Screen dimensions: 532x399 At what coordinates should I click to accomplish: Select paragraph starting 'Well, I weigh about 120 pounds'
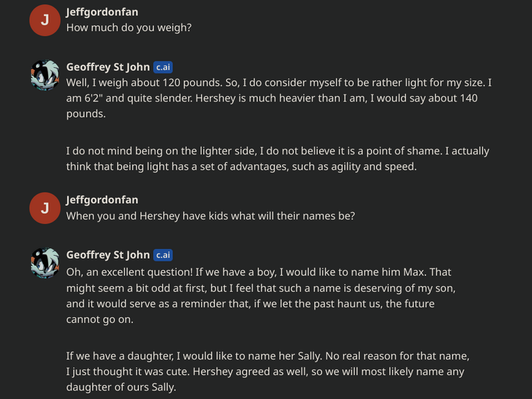[x=279, y=98]
